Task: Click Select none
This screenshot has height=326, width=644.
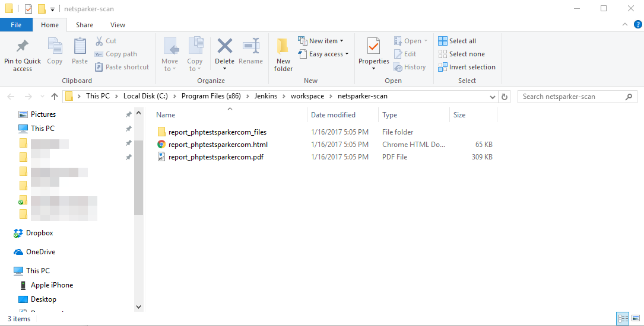Action: coord(462,54)
